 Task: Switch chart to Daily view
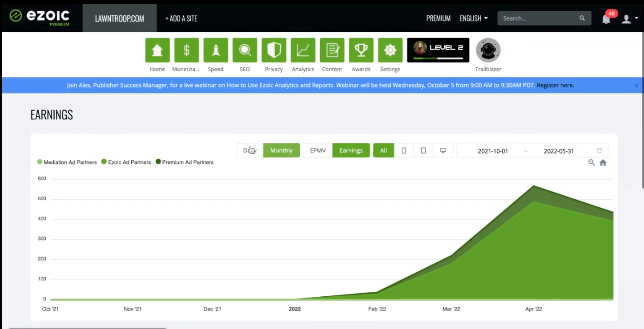(x=250, y=150)
